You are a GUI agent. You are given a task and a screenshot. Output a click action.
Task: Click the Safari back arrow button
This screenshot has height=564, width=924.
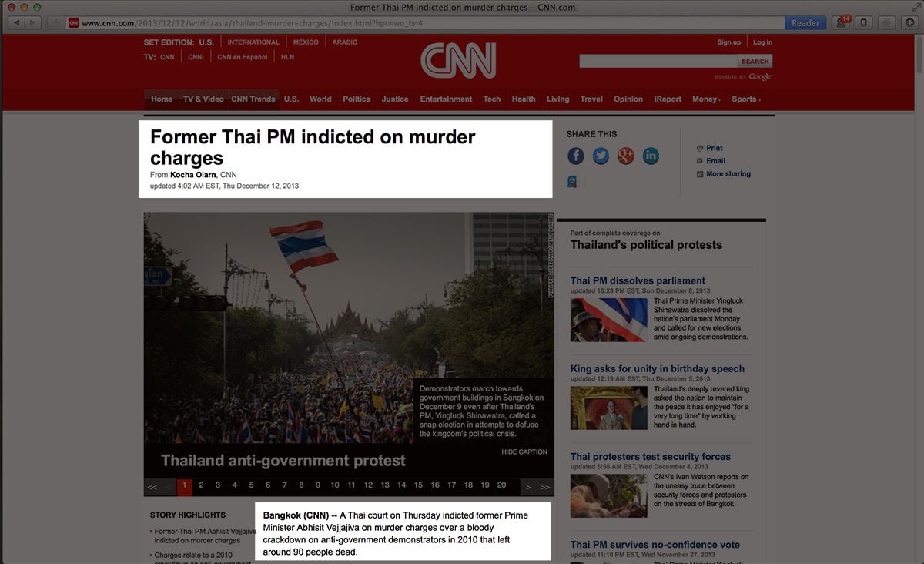click(17, 23)
